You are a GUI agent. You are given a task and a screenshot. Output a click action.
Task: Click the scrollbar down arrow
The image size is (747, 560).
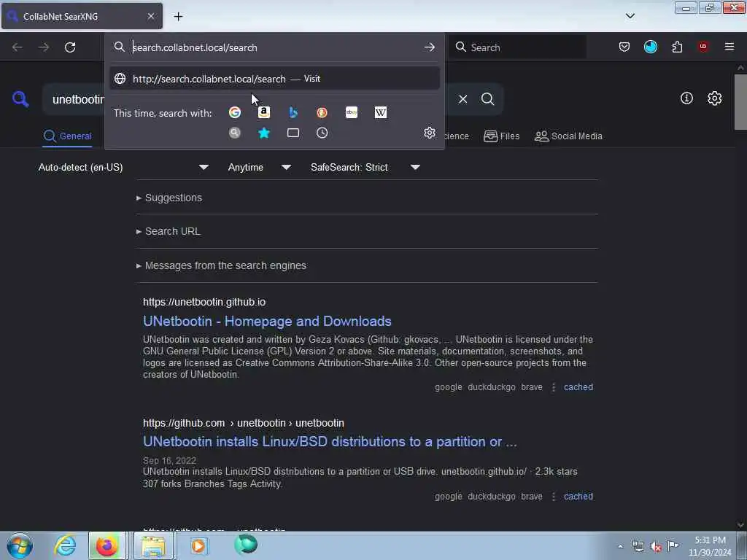click(740, 525)
